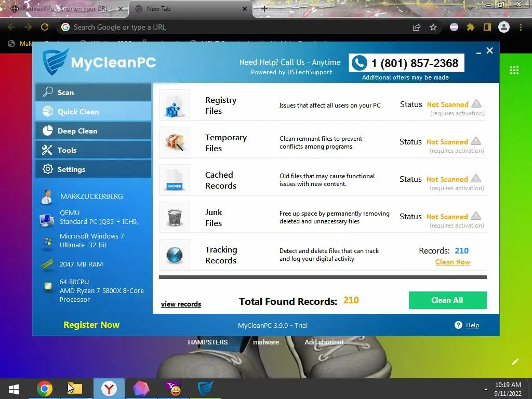Open the Windows Start button
This screenshot has width=532, height=399.
tap(14, 389)
